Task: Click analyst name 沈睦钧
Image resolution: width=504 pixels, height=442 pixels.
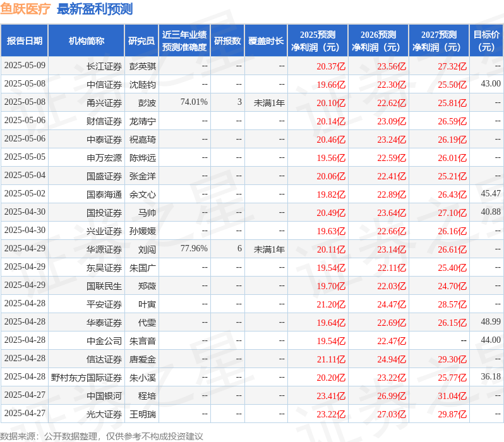Action: point(143,85)
